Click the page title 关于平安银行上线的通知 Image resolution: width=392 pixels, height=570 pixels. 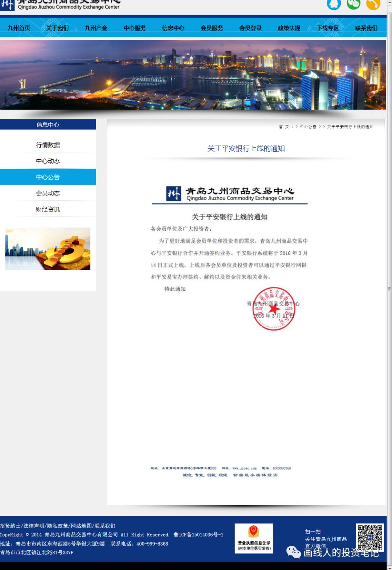[246, 148]
